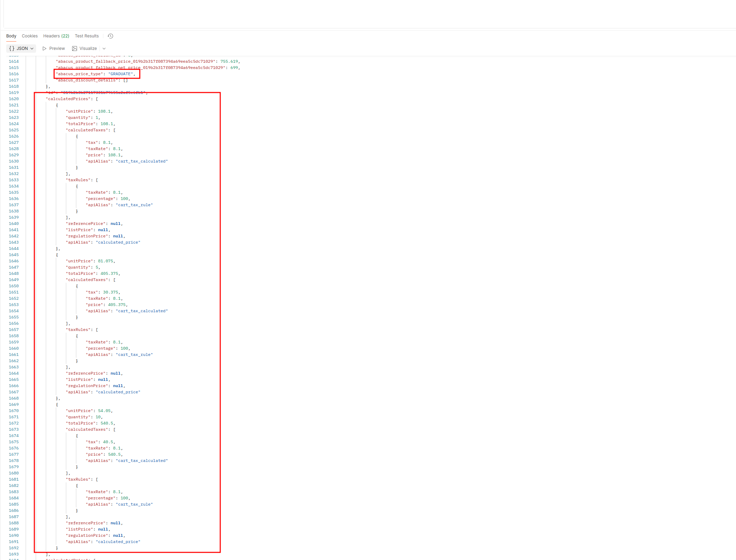Click the calculatedPrices key on line 1620

click(x=68, y=99)
